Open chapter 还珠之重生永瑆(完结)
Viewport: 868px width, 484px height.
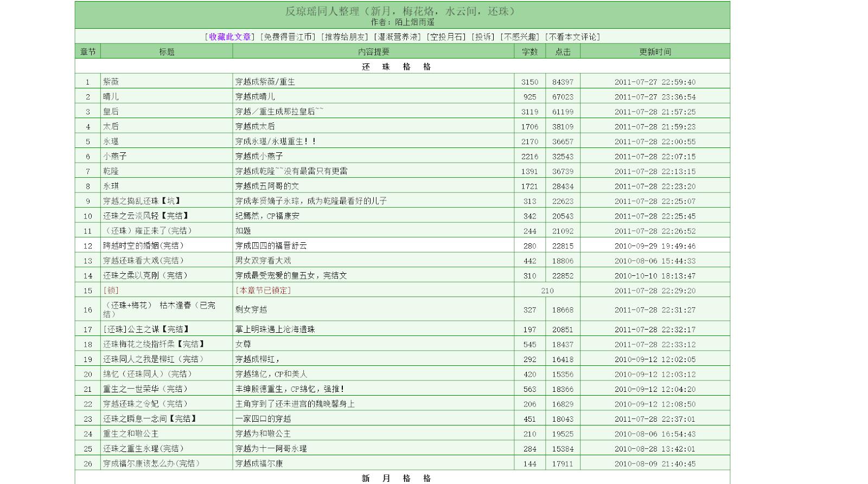pyautogui.click(x=144, y=449)
